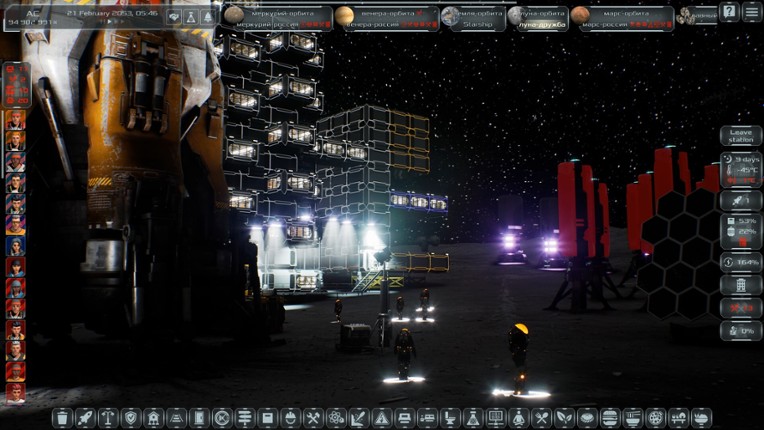764x430 pixels.
Task: Click the house icon in bottom toolbar
Action: pyautogui.click(x=154, y=417)
